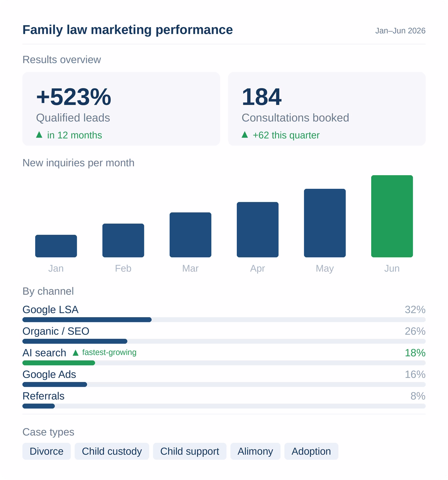448x480 pixels.
Task: Click the green up-triangle beside 'in 12 months'
Action: coord(39,135)
